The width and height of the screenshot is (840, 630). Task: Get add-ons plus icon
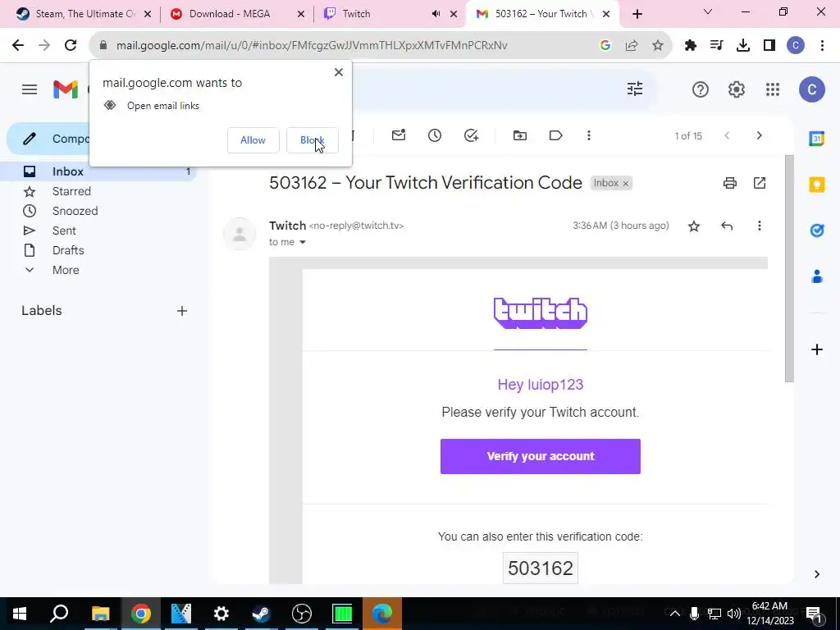[x=816, y=349]
